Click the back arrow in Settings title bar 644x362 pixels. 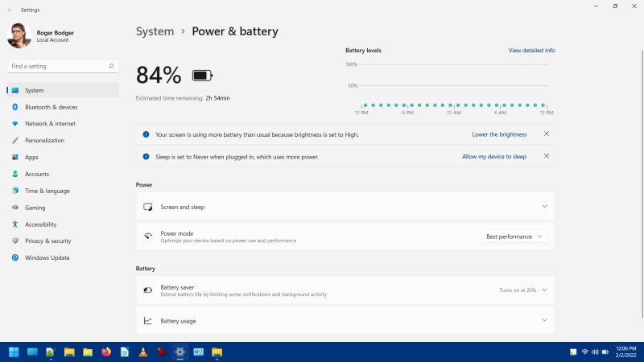10,6
